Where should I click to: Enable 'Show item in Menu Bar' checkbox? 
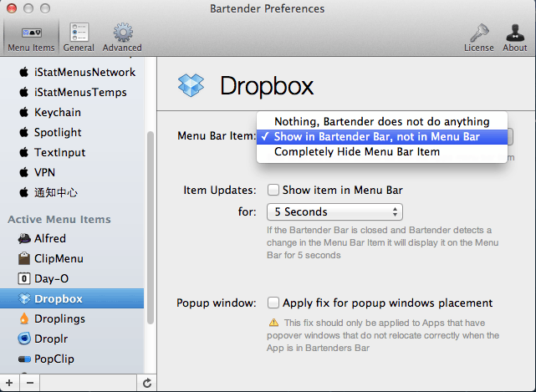click(273, 190)
